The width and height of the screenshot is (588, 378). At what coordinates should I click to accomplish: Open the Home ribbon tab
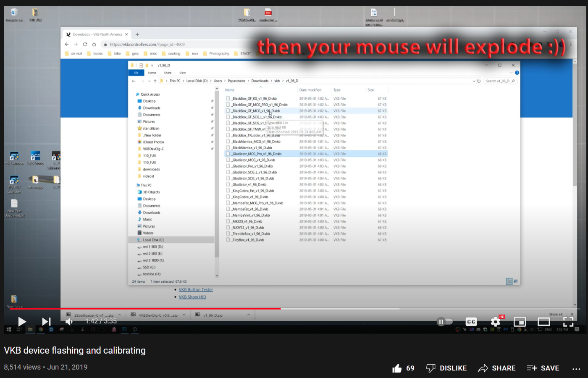152,73
